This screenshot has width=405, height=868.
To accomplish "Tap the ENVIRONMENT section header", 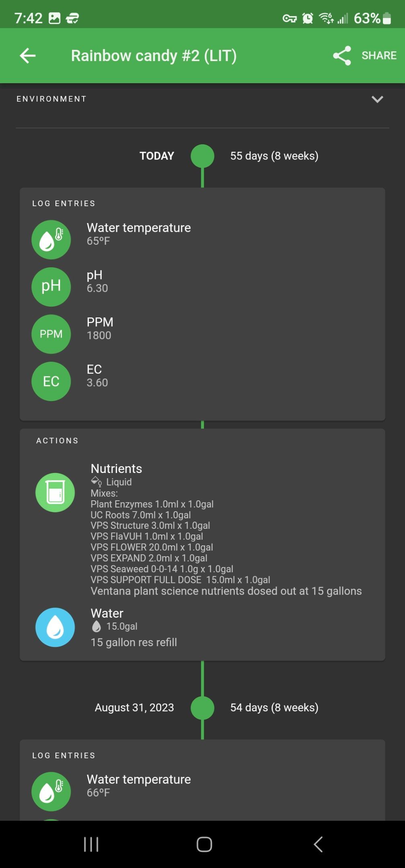I will click(x=51, y=99).
